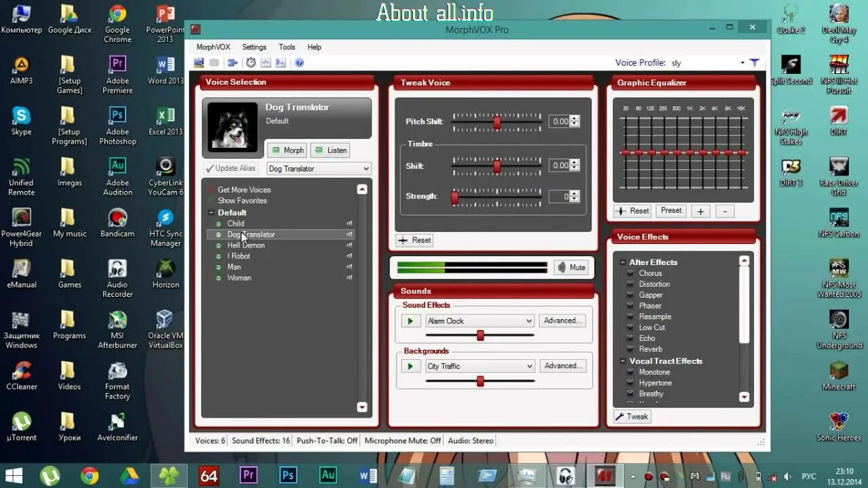Click the green dot next to Hell Demon
Image resolution: width=868 pixels, height=488 pixels.
pos(218,245)
